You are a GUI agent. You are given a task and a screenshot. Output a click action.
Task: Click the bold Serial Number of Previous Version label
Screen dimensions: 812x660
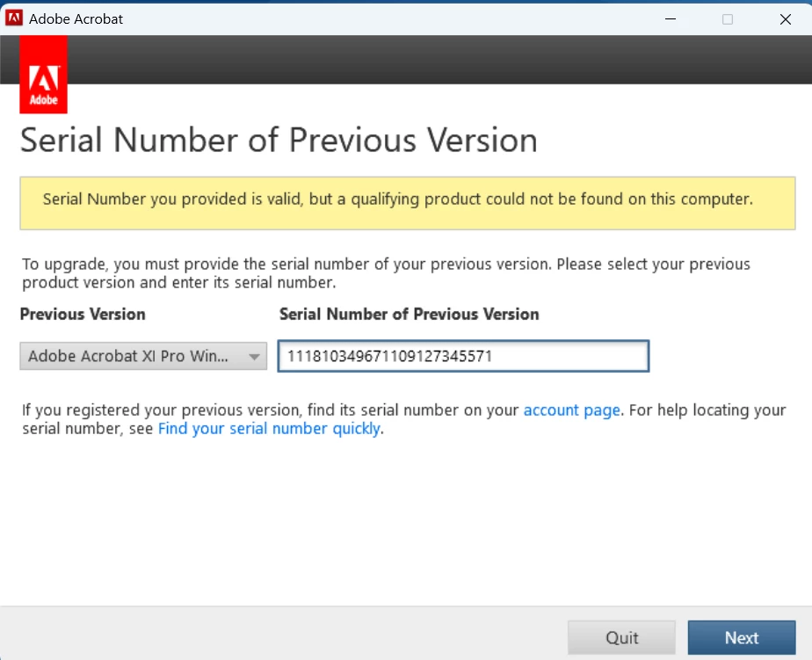(410, 314)
